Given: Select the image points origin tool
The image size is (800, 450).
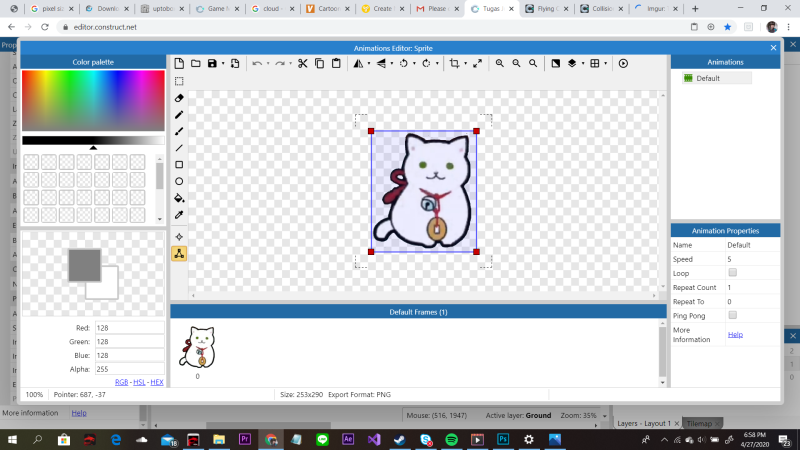Looking at the screenshot, I should pos(179,237).
